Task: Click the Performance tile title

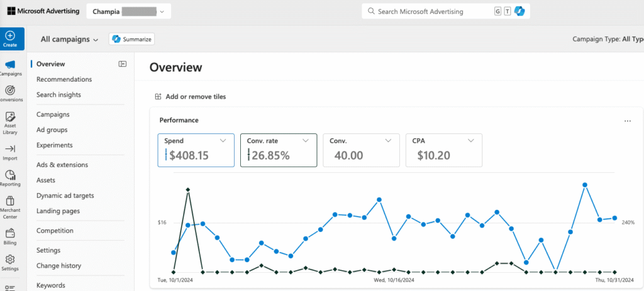Action: 179,120
